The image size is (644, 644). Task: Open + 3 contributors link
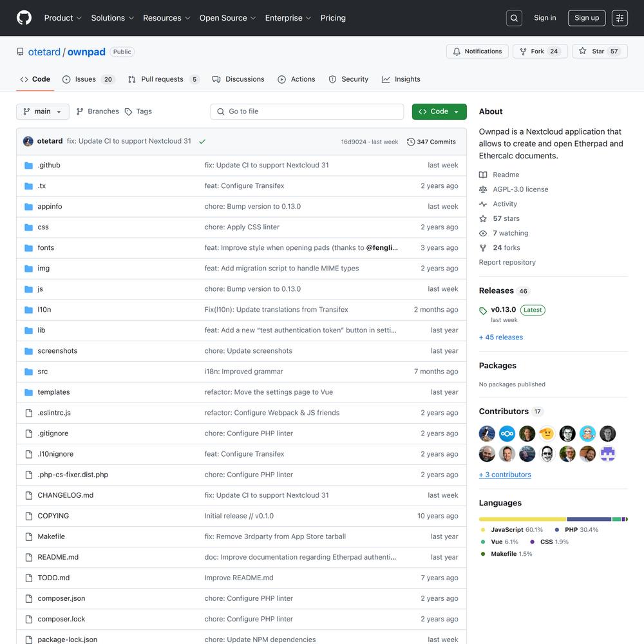pyautogui.click(x=505, y=475)
